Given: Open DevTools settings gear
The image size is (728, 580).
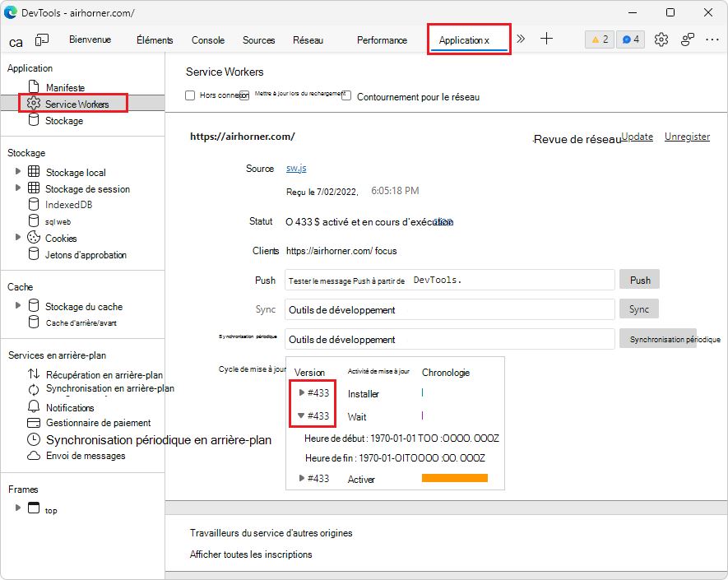Looking at the screenshot, I should [661, 39].
